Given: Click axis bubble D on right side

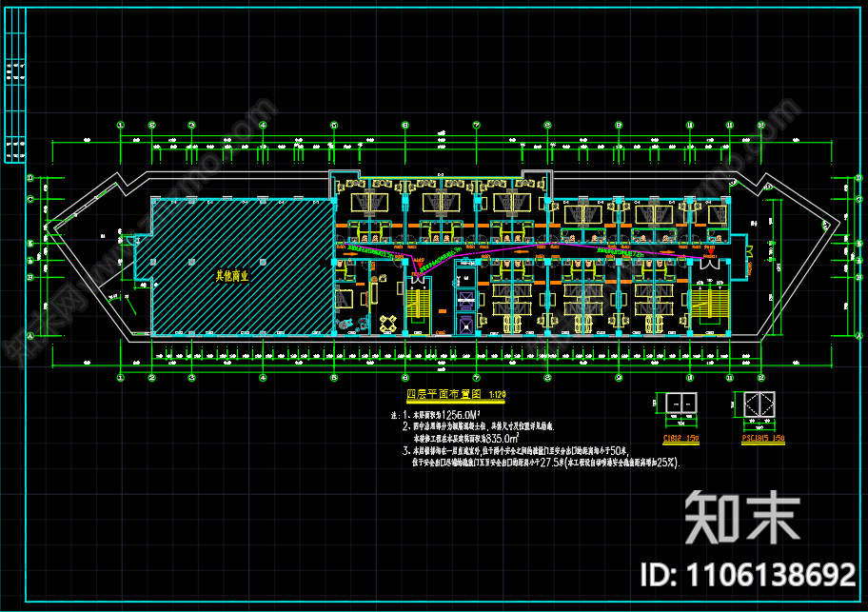Looking at the screenshot, I should pos(859,178).
